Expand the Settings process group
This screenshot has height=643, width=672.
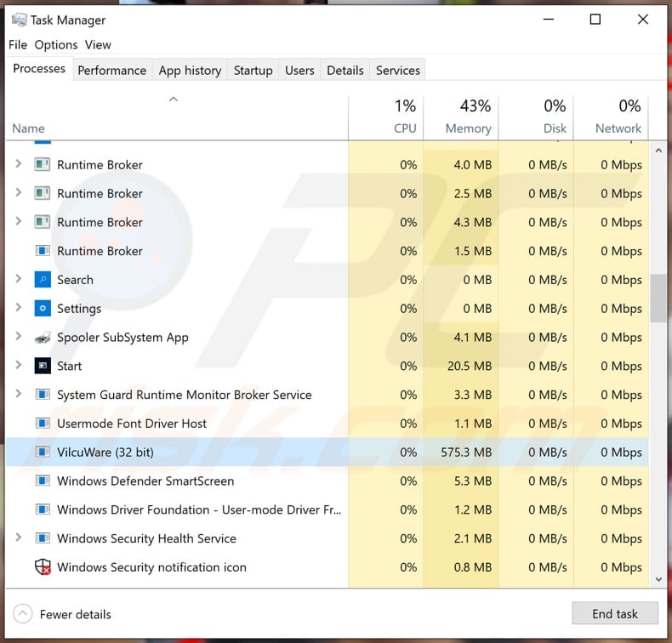[18, 307]
